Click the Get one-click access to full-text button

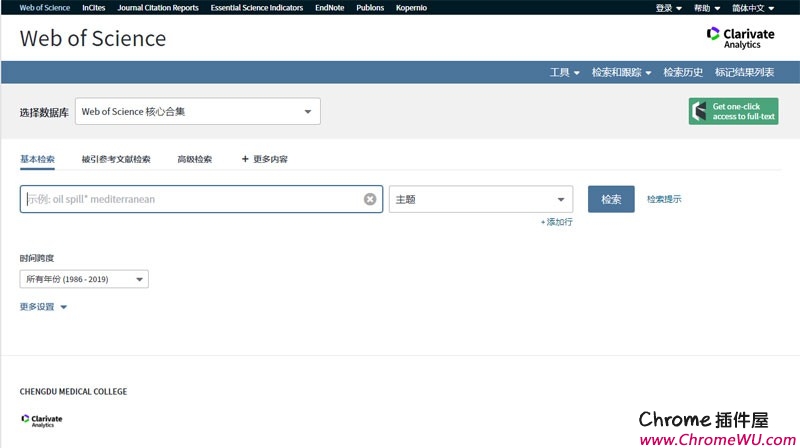coord(733,111)
